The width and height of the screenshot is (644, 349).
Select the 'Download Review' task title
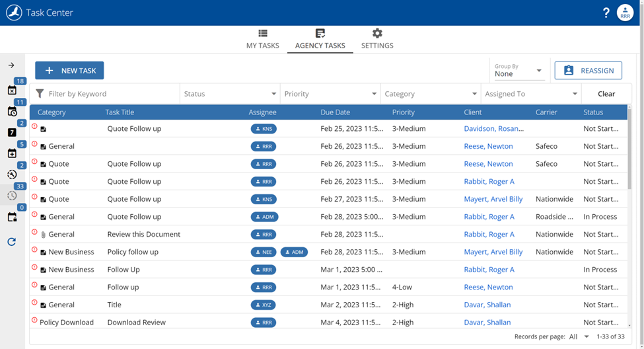coord(136,323)
